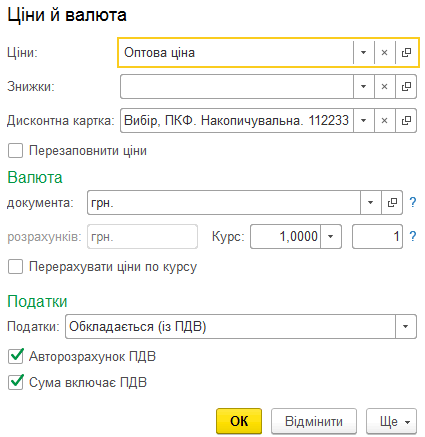The image size is (425, 437).
Task: Expand the Ціни dropdown list
Action: (364, 53)
